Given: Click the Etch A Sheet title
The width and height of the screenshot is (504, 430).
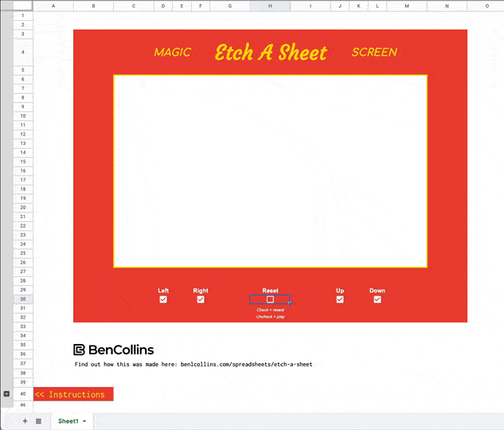Looking at the screenshot, I should click(271, 53).
